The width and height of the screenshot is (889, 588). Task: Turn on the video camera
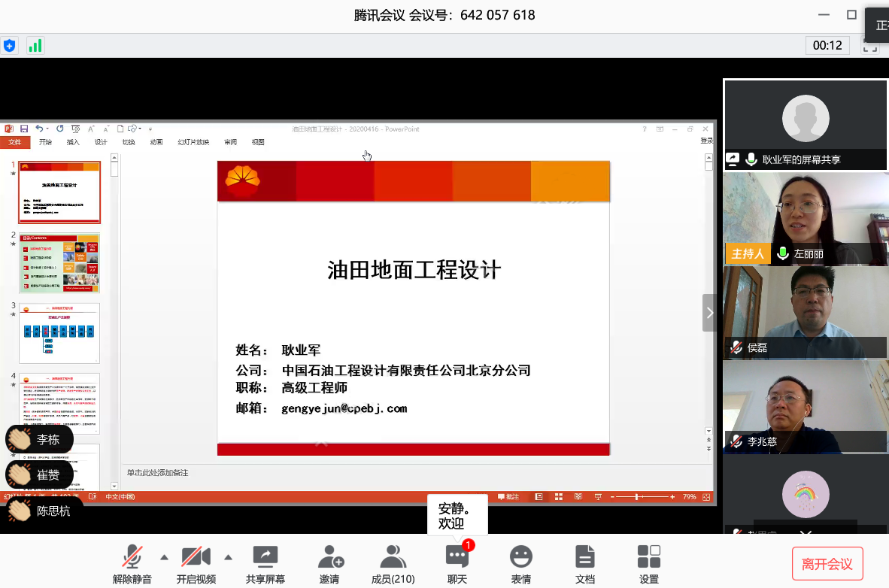click(196, 557)
